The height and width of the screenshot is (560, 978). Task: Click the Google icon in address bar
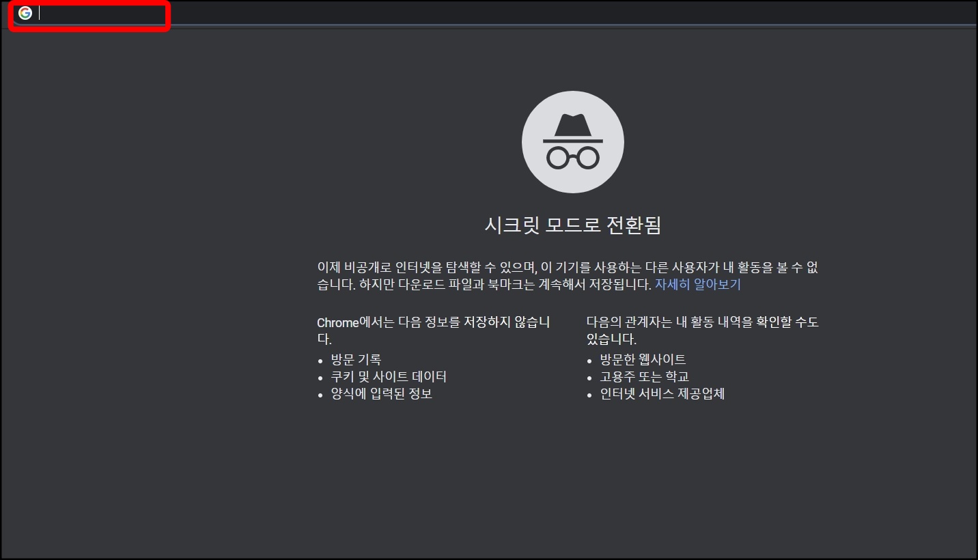click(25, 13)
